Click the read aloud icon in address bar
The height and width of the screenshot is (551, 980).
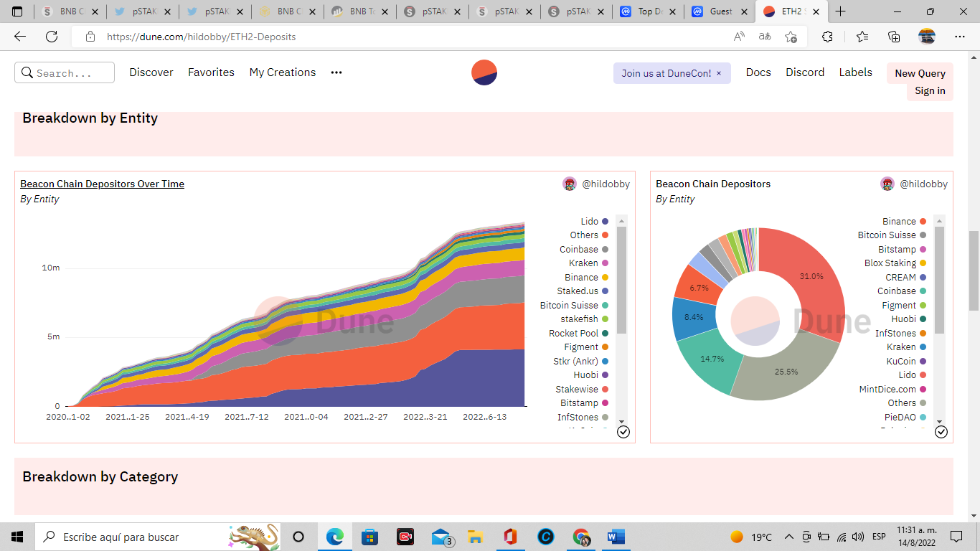[739, 37]
